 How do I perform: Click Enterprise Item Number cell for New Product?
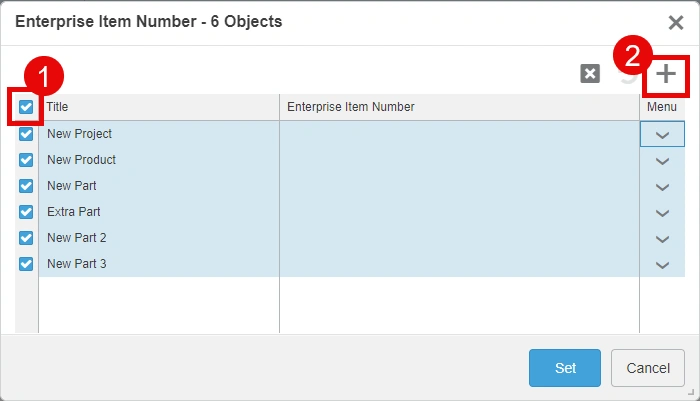click(x=459, y=160)
